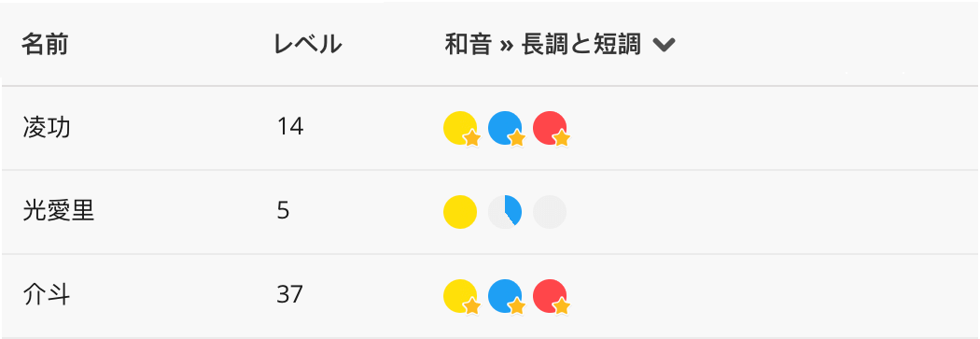The width and height of the screenshot is (980, 339).
Task: Click 光愛里's partially filled blue circle
Action: tap(505, 212)
